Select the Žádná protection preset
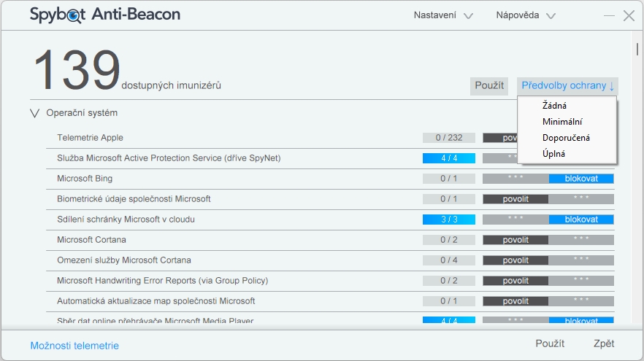644x361 pixels. 554,106
